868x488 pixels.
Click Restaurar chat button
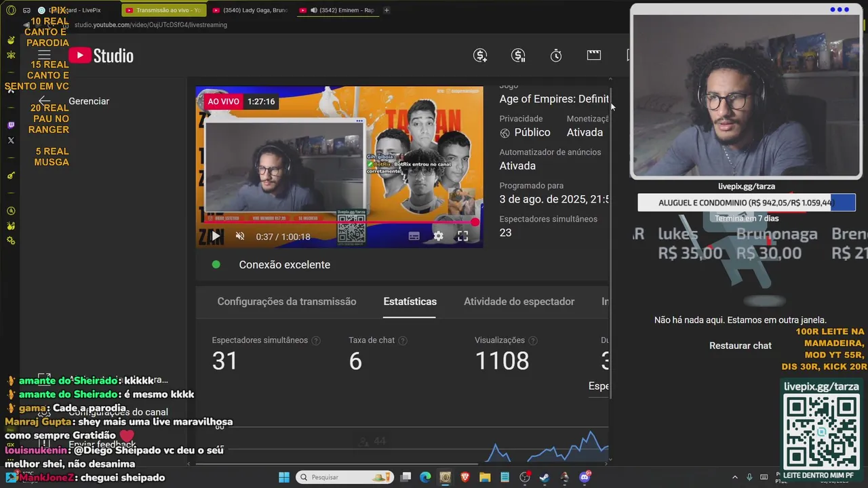pyautogui.click(x=741, y=346)
